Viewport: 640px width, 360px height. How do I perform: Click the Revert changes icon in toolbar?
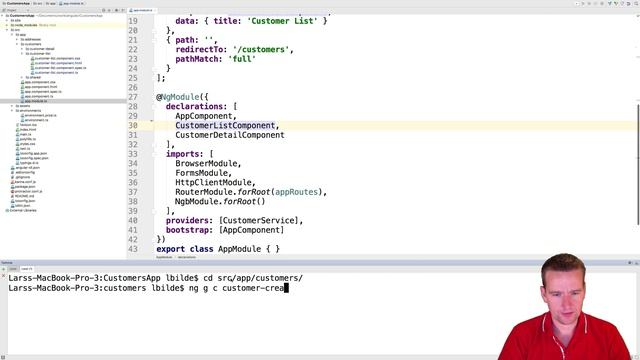[x=629, y=3]
